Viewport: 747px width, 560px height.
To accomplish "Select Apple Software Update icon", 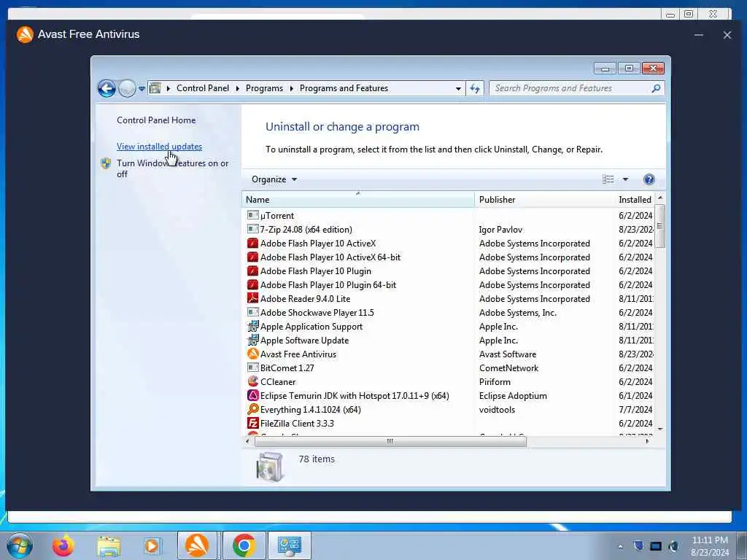I will (253, 340).
